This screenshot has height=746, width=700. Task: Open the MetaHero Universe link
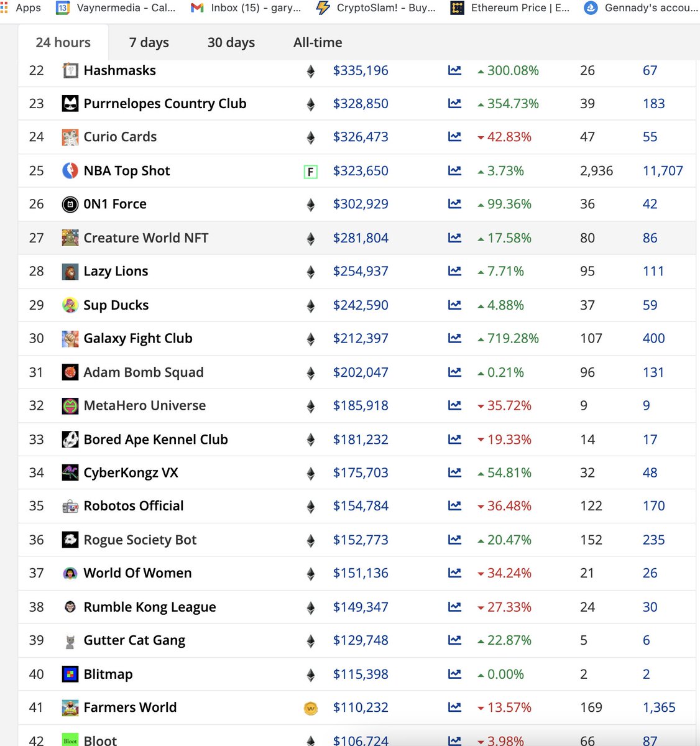[145, 405]
